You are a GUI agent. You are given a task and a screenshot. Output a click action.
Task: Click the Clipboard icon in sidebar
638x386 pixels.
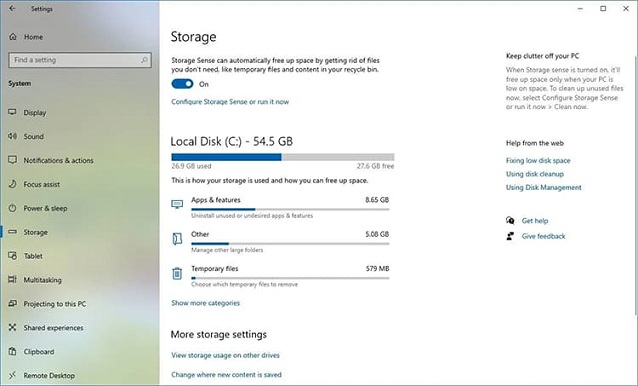click(13, 351)
